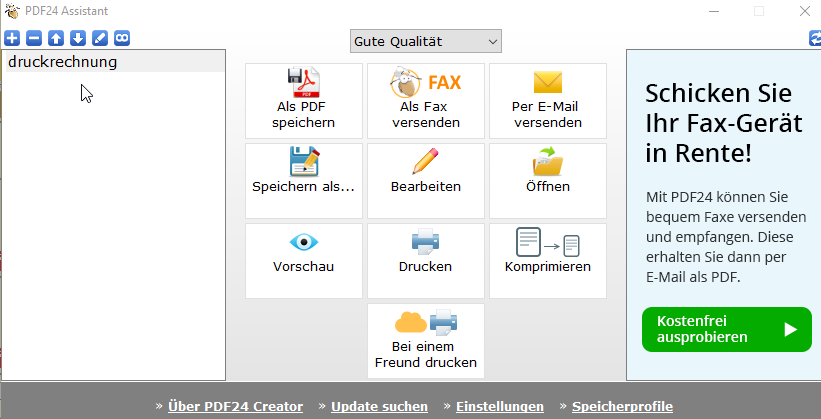Move the document up with the arrow icon
The width and height of the screenshot is (821, 419).
pyautogui.click(x=56, y=38)
